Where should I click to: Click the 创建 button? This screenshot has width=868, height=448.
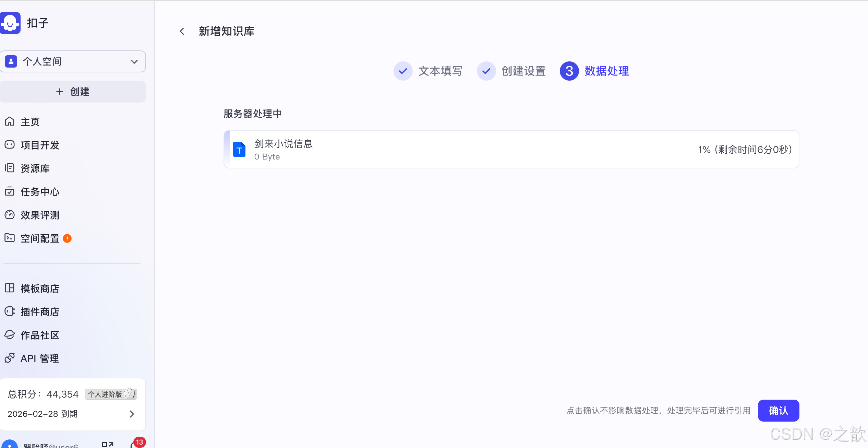(x=73, y=91)
